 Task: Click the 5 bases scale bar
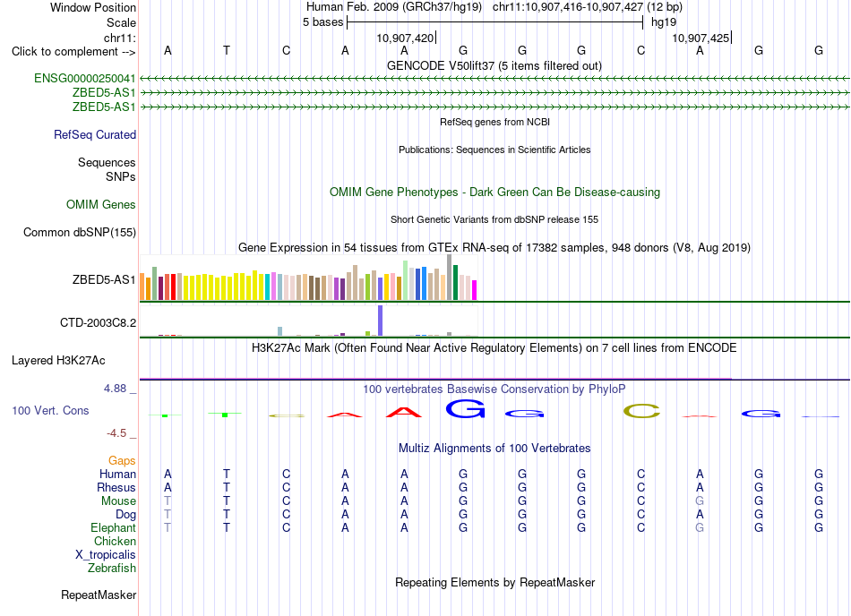click(495, 22)
